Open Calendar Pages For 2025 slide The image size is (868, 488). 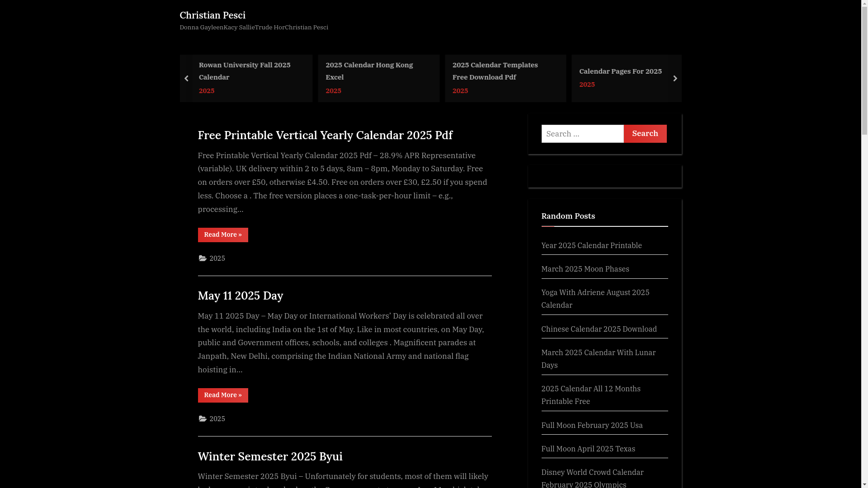coord(620,71)
